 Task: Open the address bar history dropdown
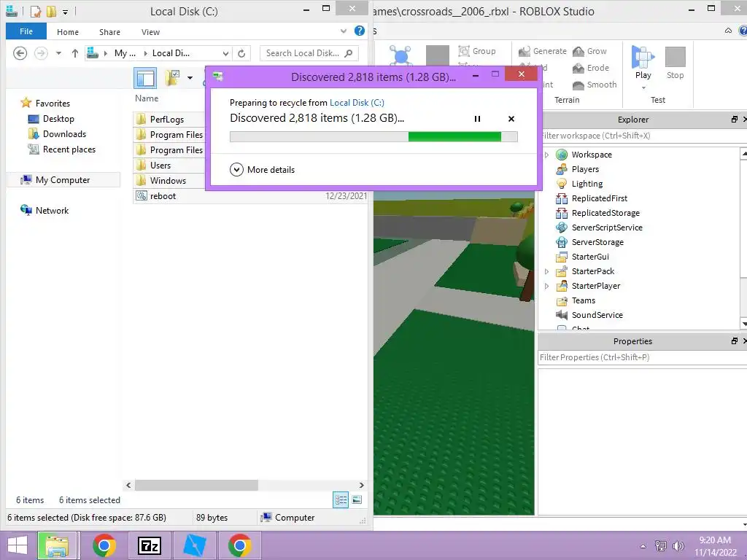pos(226,53)
